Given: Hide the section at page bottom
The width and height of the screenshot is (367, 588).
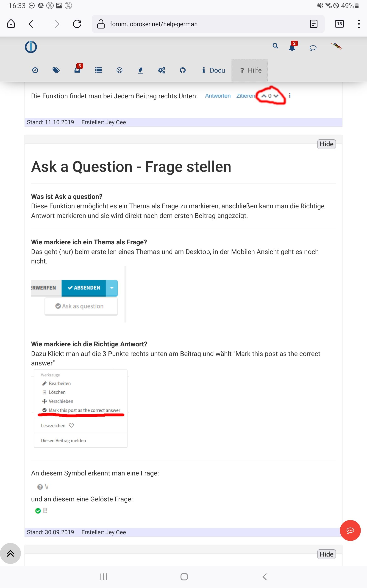Looking at the screenshot, I should pos(326,554).
